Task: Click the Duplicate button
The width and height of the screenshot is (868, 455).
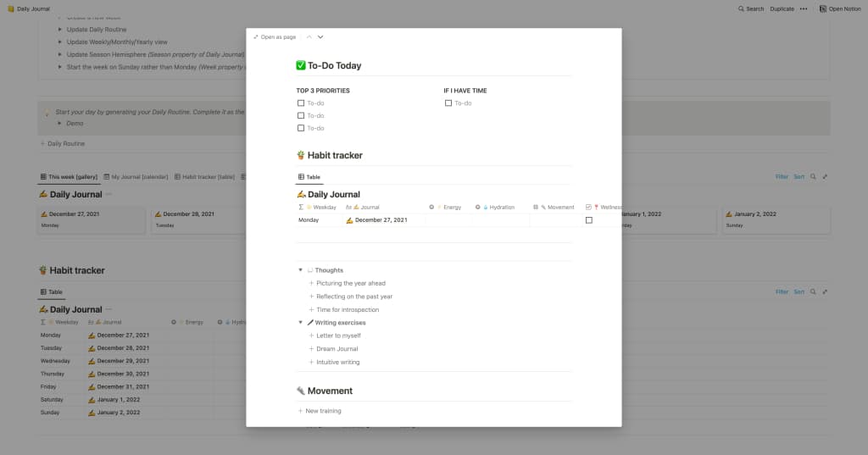Action: pyautogui.click(x=782, y=8)
